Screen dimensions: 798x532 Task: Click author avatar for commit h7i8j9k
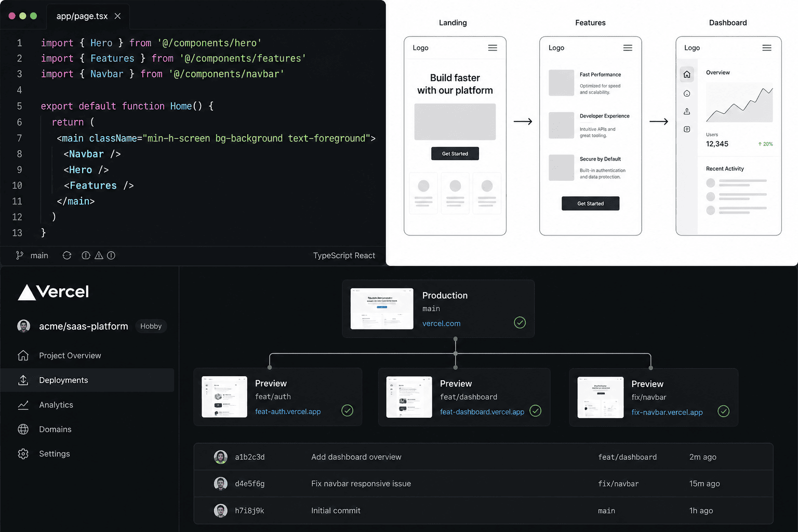(x=221, y=511)
